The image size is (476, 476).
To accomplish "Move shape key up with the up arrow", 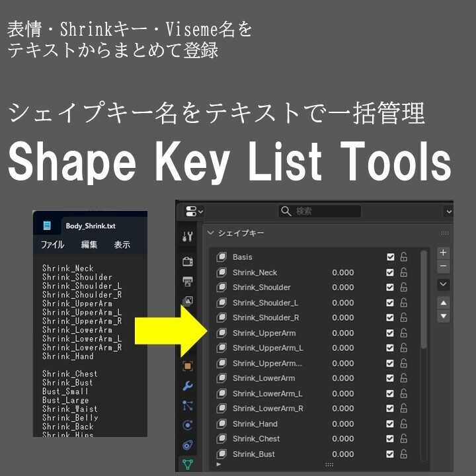I will pos(443,303).
